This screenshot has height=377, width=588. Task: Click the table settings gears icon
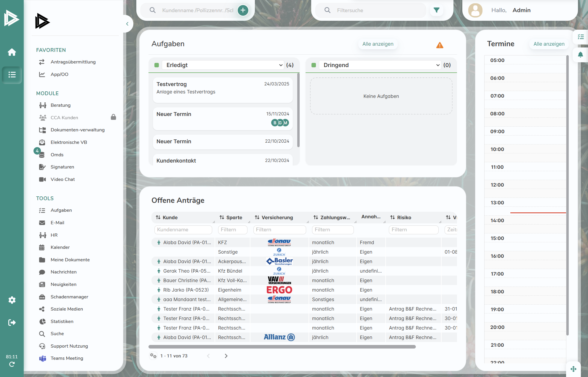153,356
